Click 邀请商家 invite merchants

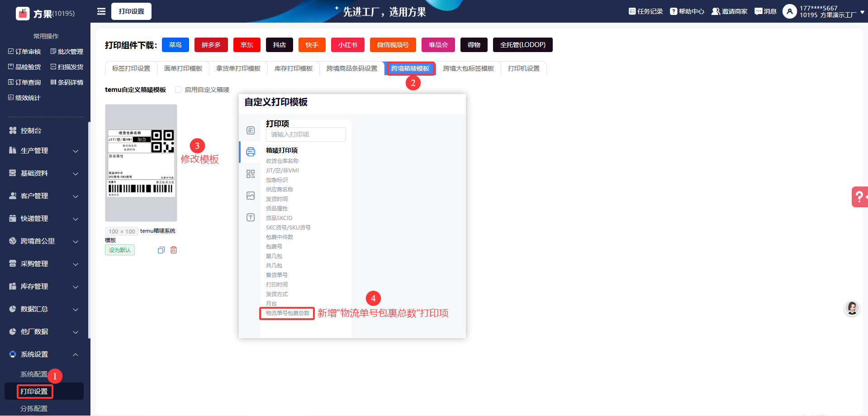[x=730, y=11]
